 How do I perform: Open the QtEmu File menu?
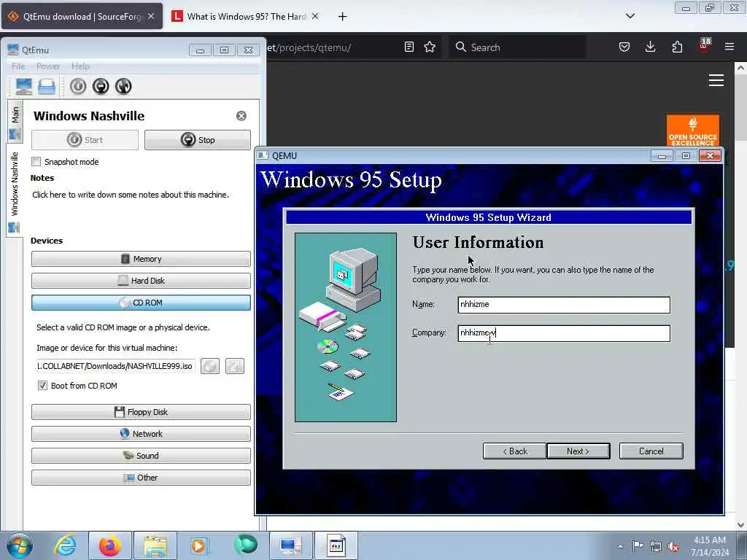tap(18, 66)
